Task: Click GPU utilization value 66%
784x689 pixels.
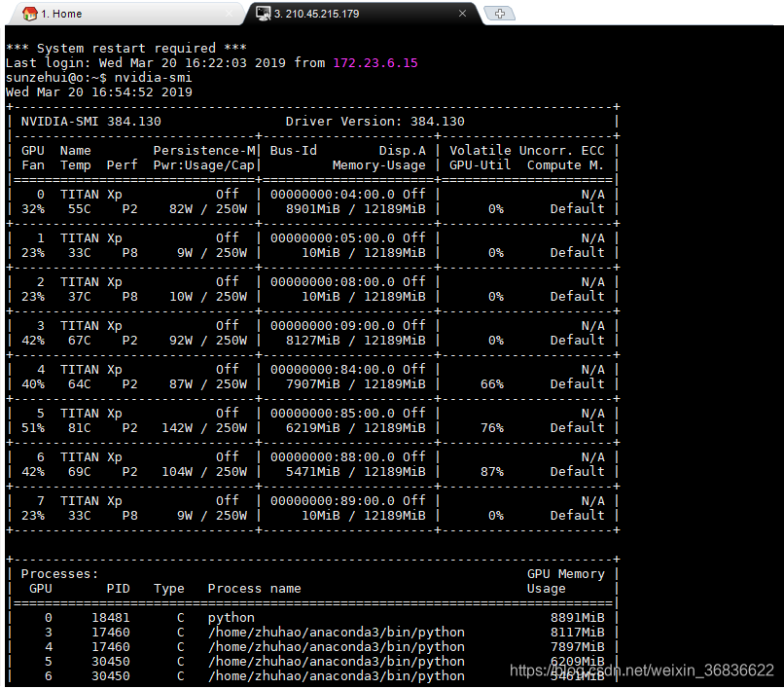Action: [x=492, y=384]
